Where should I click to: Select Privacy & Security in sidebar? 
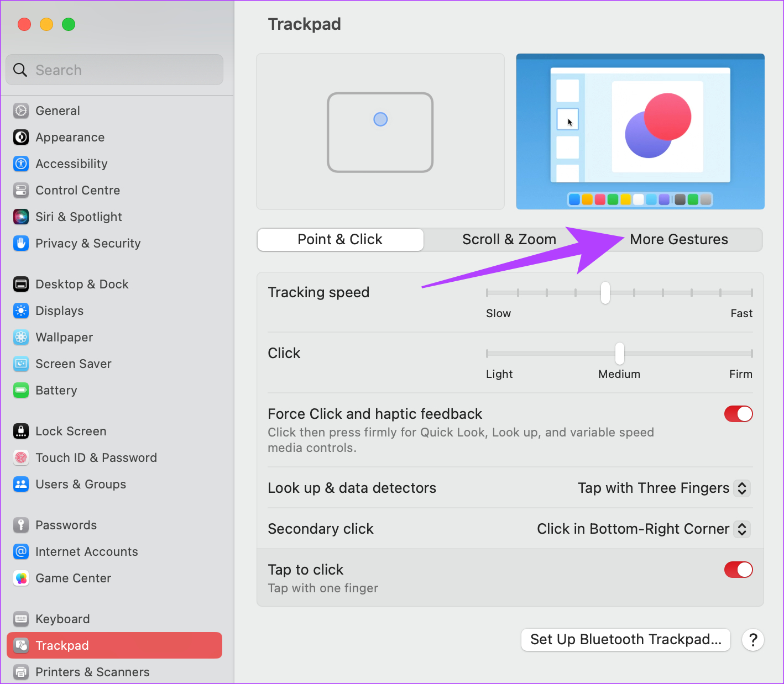click(87, 243)
